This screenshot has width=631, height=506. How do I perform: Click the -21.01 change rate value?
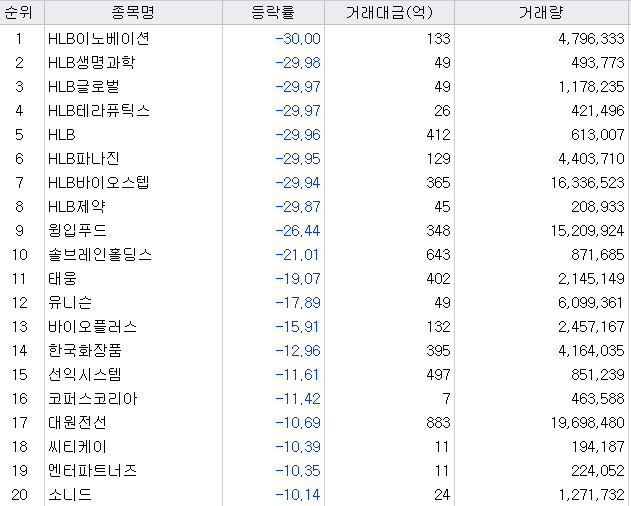298,255
